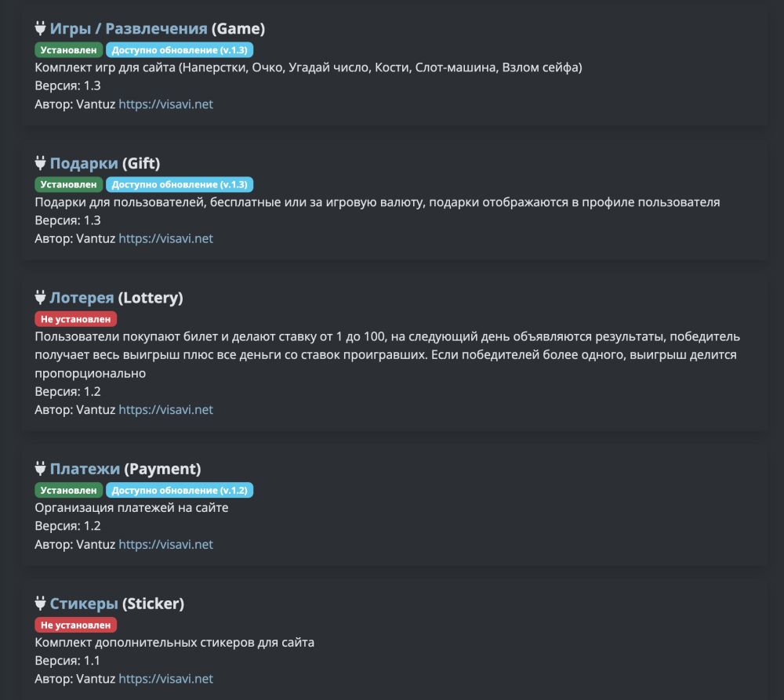784x700 pixels.
Task: Click the plug icon beside Стикеры
Action: (41, 604)
